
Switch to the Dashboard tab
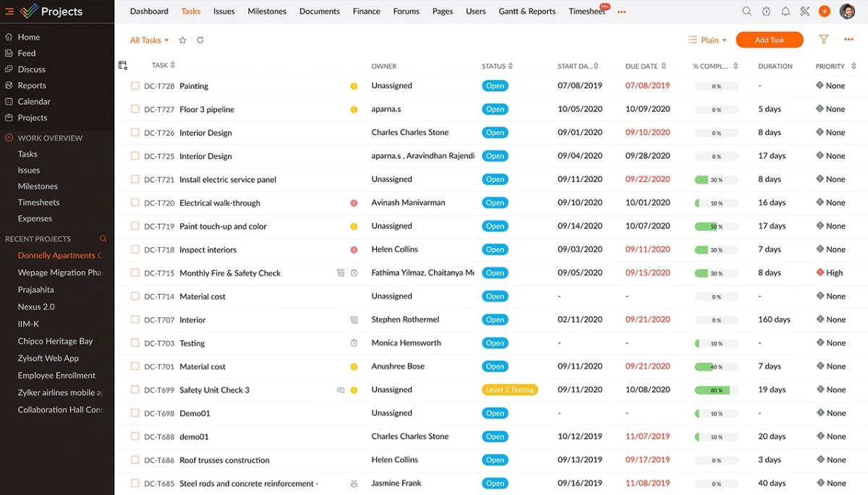[149, 12]
